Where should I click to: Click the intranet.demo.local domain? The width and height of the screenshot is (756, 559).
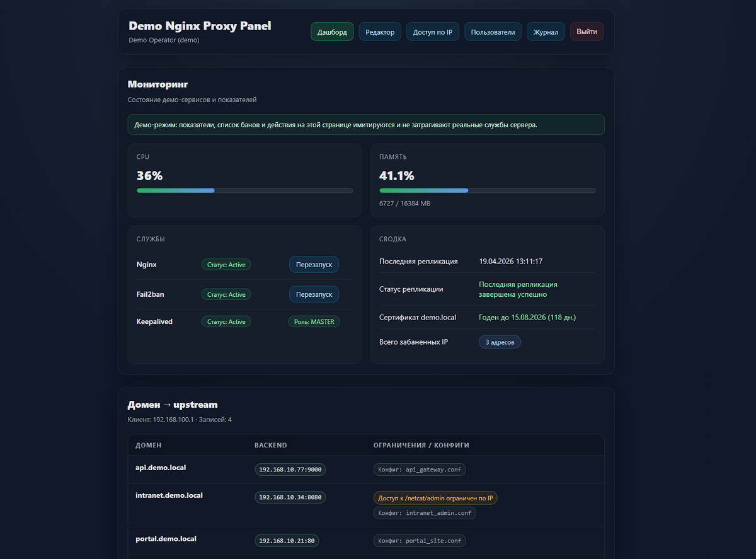(x=169, y=495)
